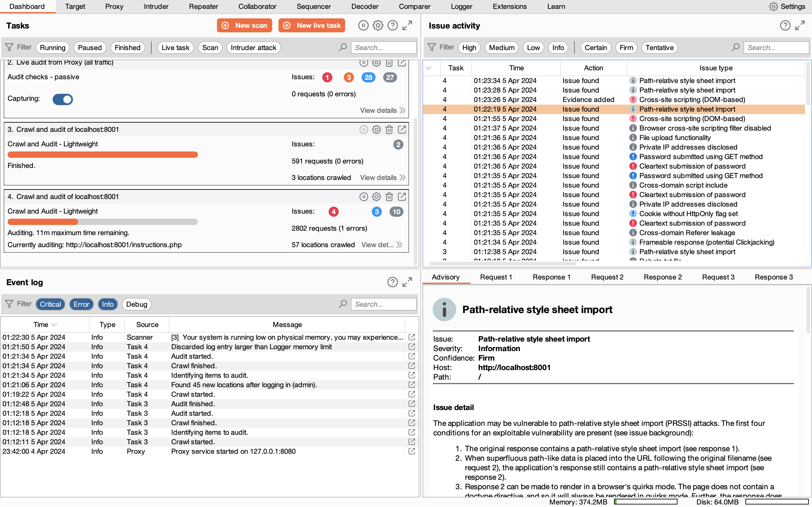Open task settings gear for task 4
This screenshot has height=507, width=812.
[376, 197]
